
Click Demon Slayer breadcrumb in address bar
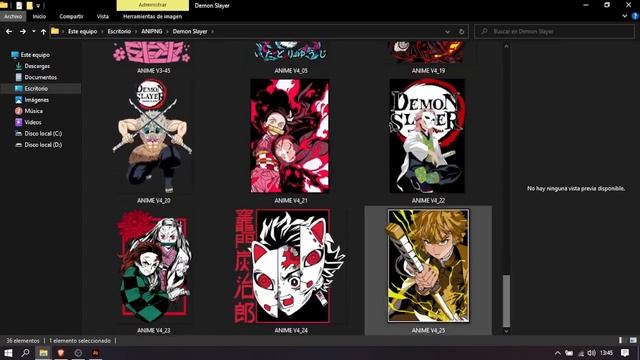pos(190,31)
